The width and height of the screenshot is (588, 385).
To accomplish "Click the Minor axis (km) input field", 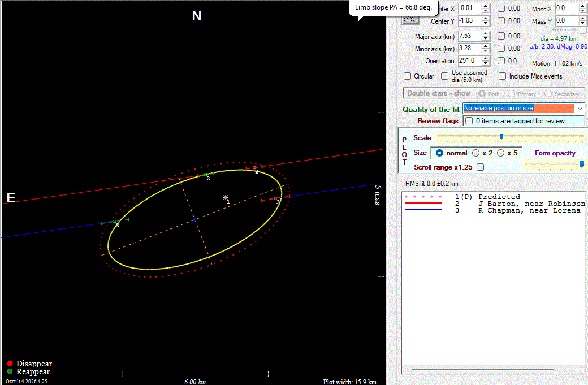I will pos(470,49).
